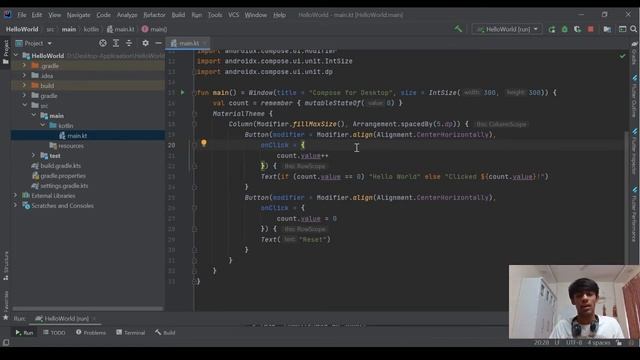This screenshot has width=640, height=360.
Task: Fold the main function with its gutter fold marker
Action: click(x=194, y=93)
